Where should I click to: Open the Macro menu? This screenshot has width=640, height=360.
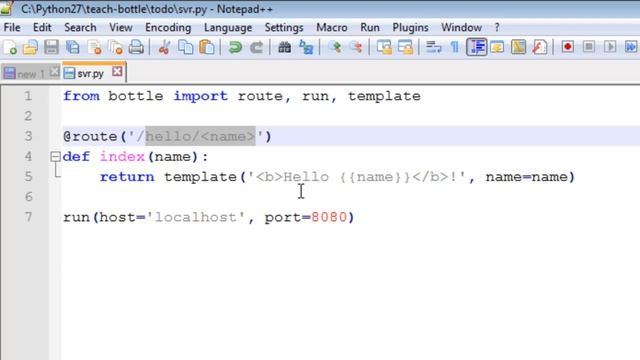click(x=331, y=27)
